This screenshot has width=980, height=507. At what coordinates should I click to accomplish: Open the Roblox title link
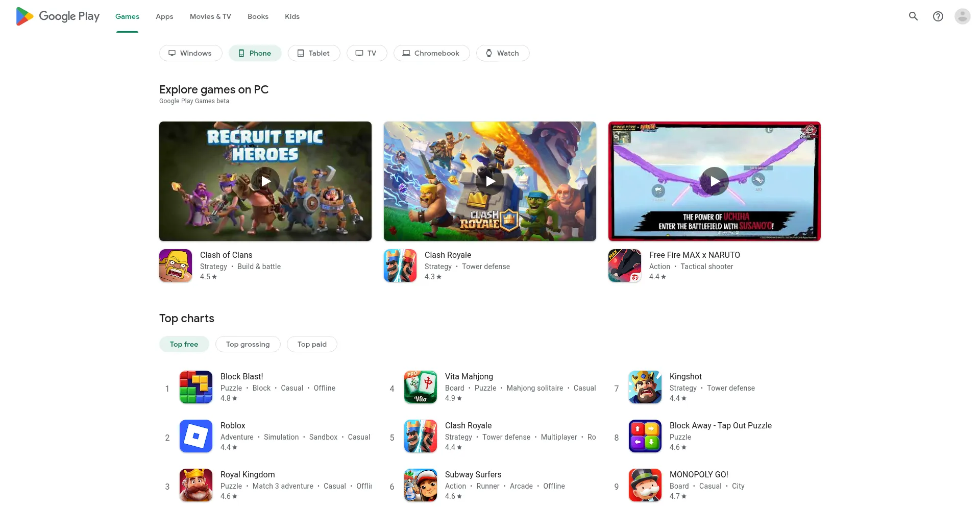(233, 425)
